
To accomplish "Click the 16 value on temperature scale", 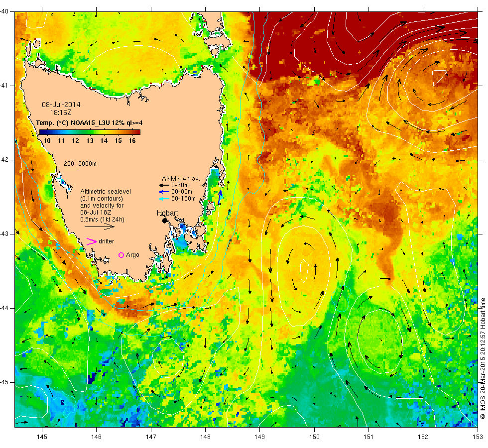I will (x=132, y=141).
